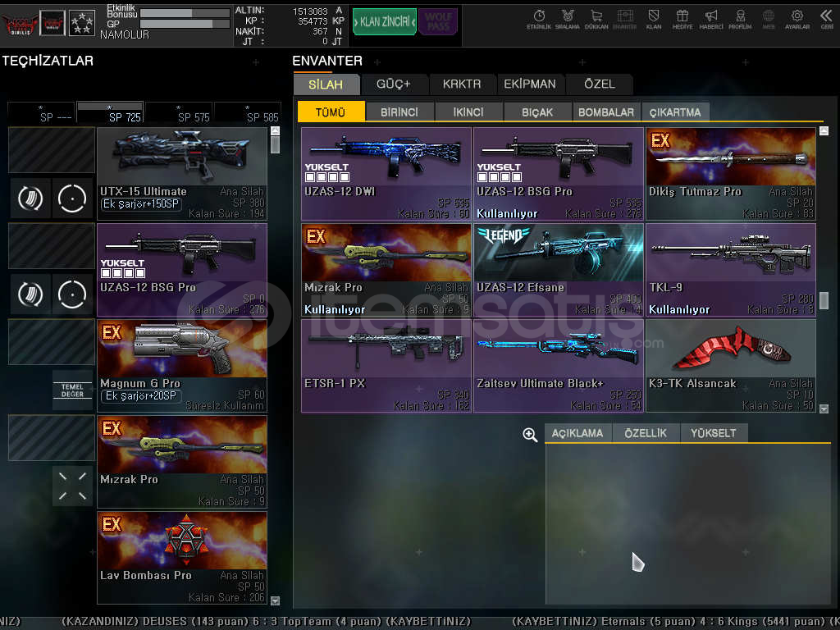The height and width of the screenshot is (630, 840).
Task: Click the GP progress bar
Action: click(185, 24)
